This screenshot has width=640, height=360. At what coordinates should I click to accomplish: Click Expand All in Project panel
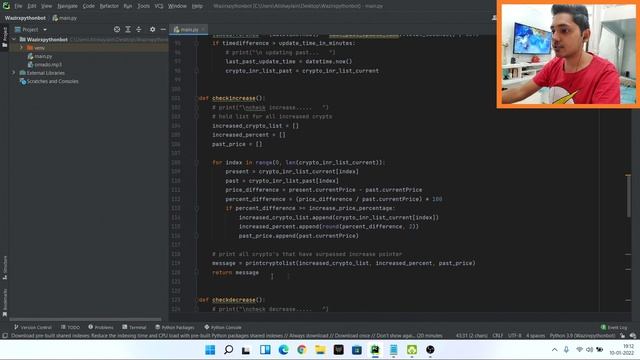[x=128, y=29]
